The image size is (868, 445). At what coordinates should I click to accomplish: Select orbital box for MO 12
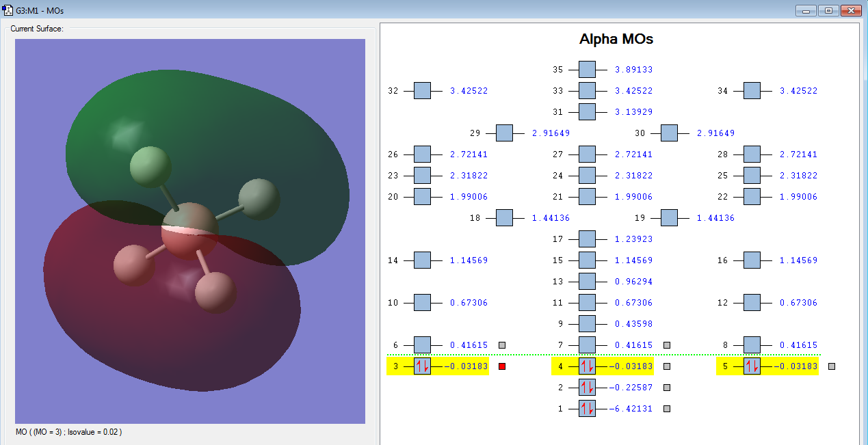point(752,303)
